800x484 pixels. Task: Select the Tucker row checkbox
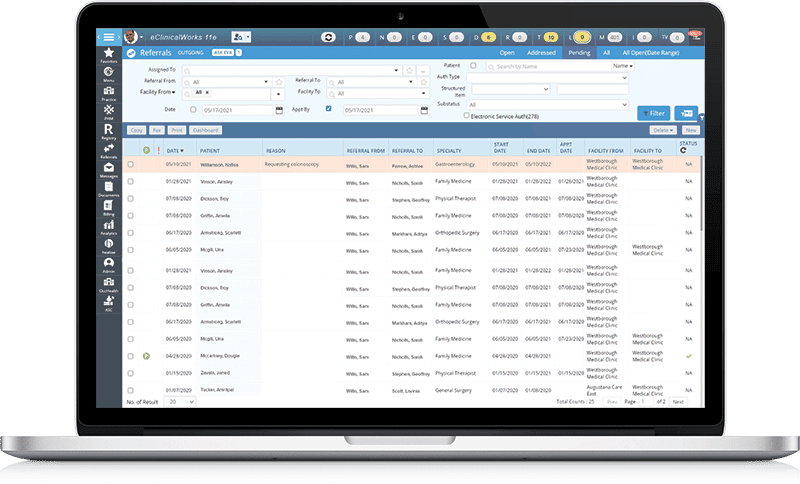coord(131,390)
